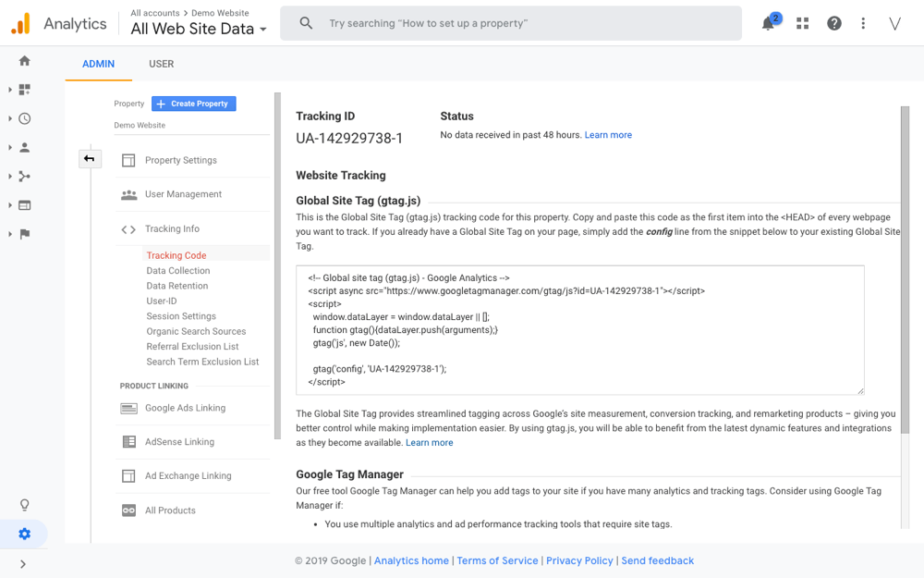Click the Property Settings label
Viewport: 924px width, 578px height.
point(181,160)
